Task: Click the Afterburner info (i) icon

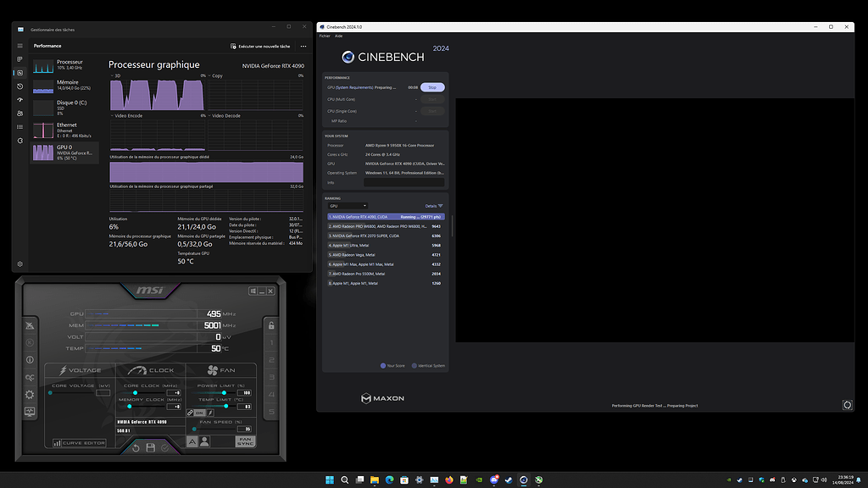Action: click(29, 359)
